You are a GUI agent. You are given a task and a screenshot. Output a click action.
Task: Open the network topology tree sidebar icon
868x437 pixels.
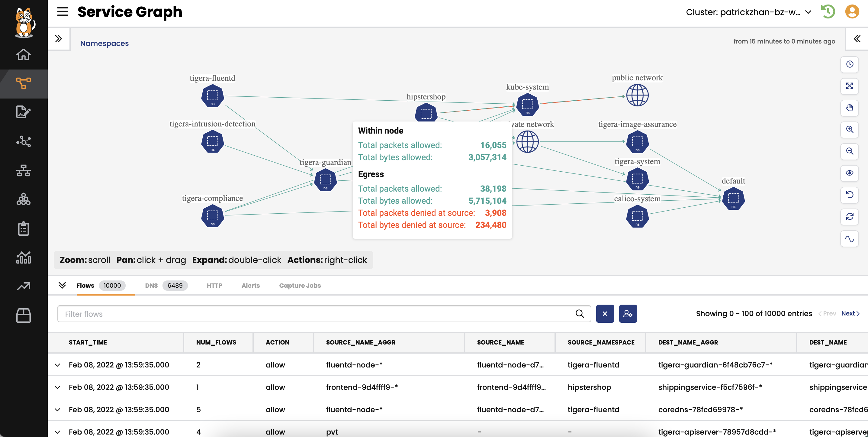click(x=24, y=171)
